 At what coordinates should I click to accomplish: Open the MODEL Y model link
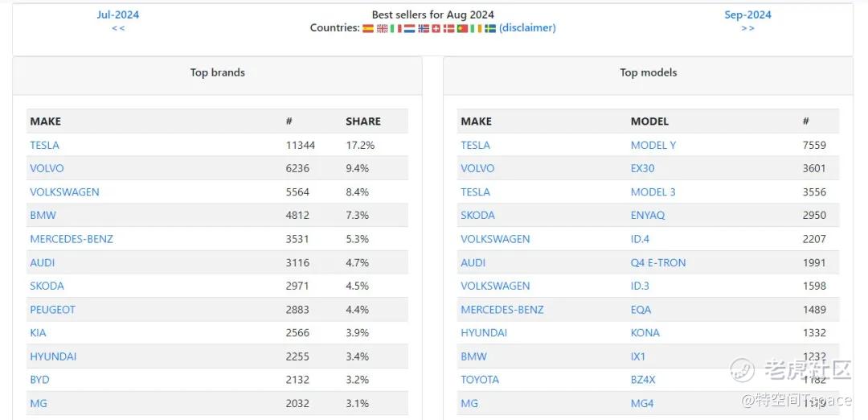pyautogui.click(x=653, y=146)
